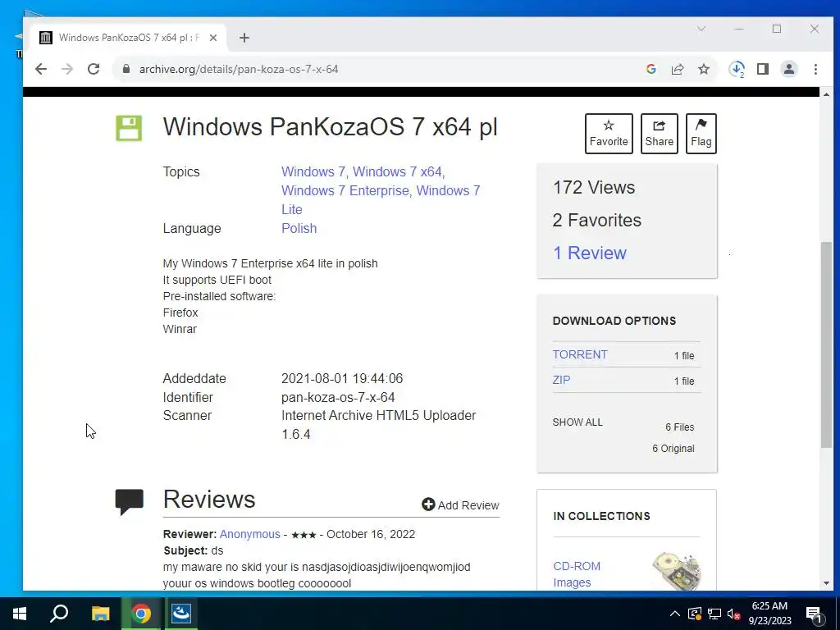840x630 pixels.
Task: Click the page vertical scrollbar thumb
Action: (826, 345)
